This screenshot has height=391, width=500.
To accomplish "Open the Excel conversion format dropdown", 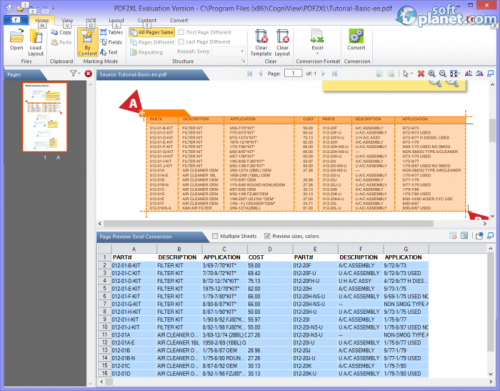I will coord(317,54).
